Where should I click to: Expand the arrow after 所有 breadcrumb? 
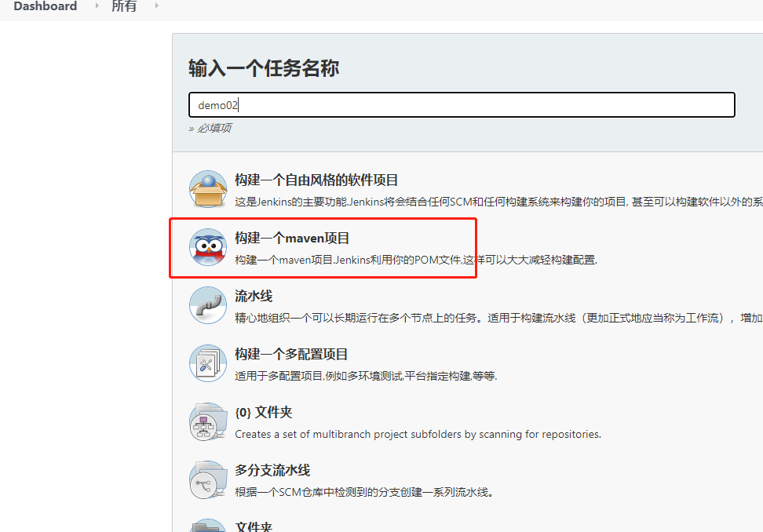(156, 5)
